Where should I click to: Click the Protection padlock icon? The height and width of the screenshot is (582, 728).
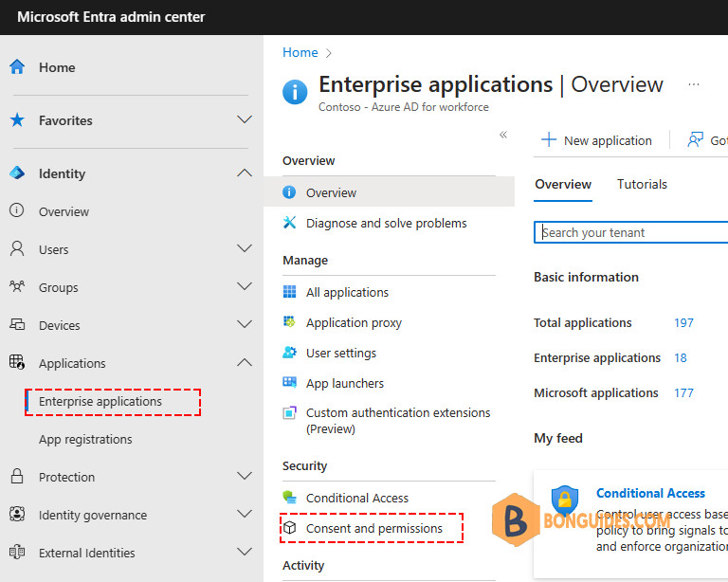click(17, 476)
